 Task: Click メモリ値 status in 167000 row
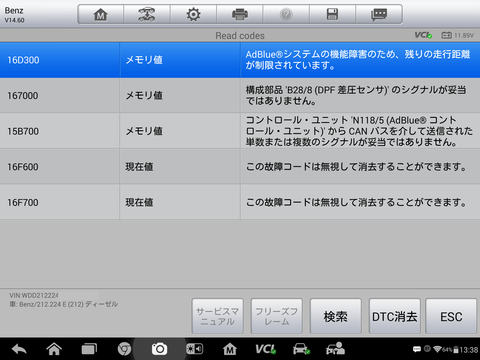coord(144,96)
